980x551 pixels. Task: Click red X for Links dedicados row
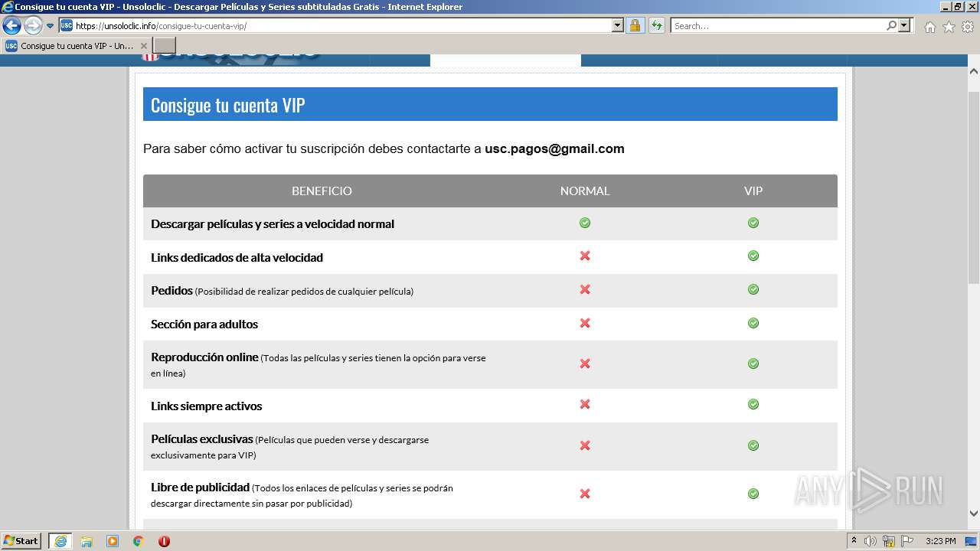click(x=585, y=256)
